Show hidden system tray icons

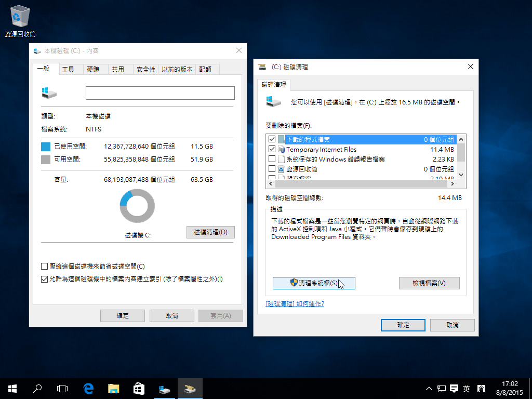429,389
